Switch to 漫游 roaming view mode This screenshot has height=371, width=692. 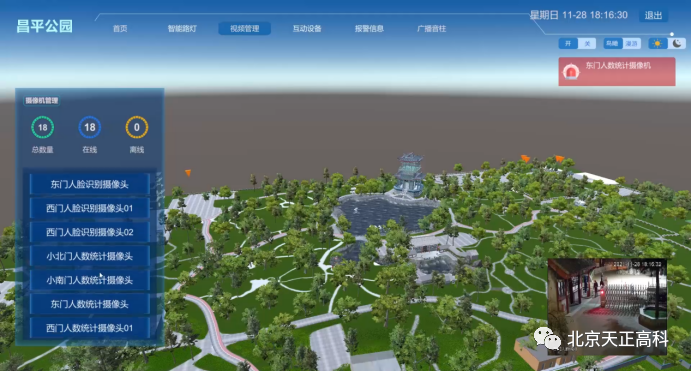[x=632, y=43]
